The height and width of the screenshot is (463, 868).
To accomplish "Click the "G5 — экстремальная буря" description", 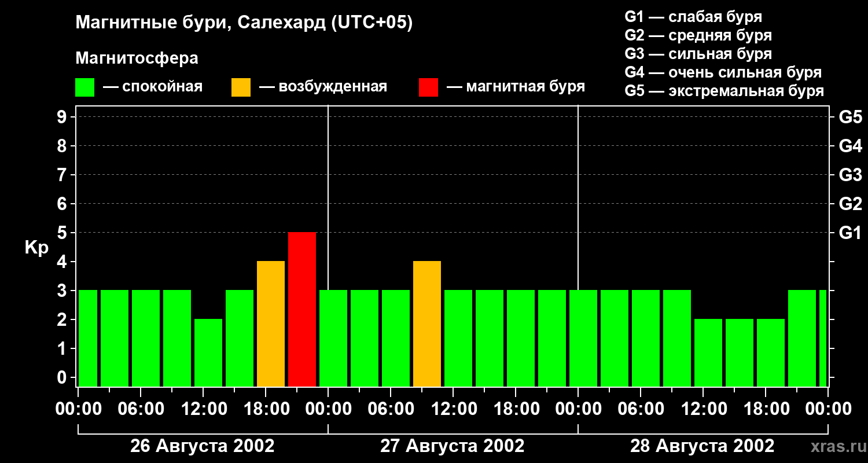I will [x=724, y=91].
